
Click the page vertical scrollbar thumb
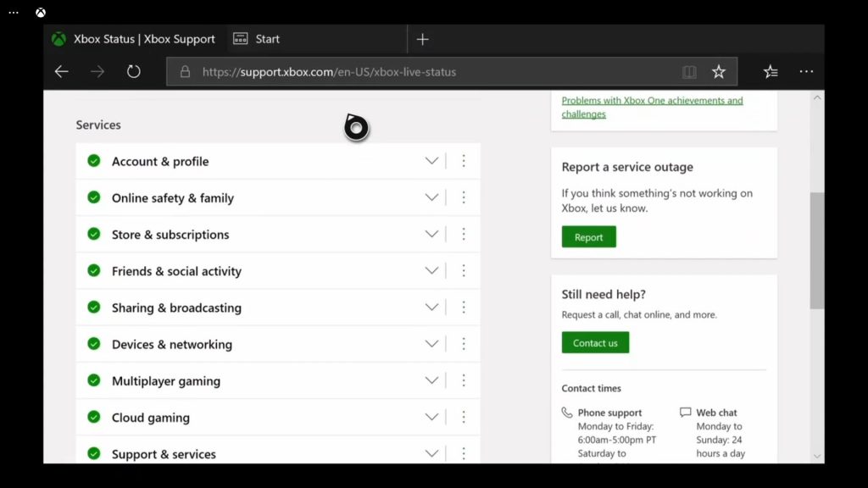[x=817, y=250]
